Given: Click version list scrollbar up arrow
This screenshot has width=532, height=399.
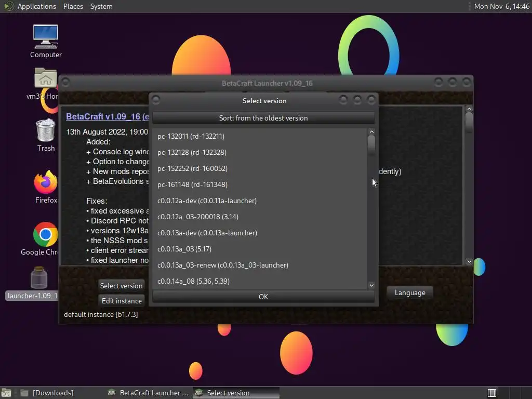Looking at the screenshot, I should pos(371,131).
